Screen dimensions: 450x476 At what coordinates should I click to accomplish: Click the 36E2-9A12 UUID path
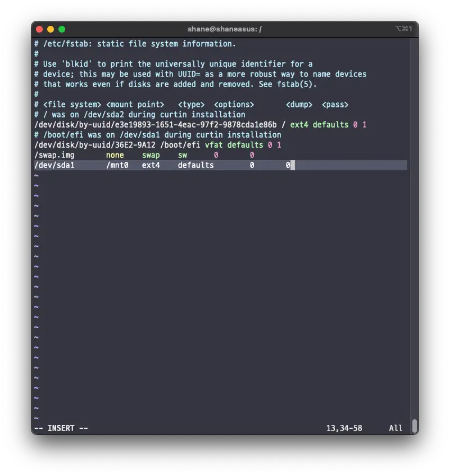(95, 145)
